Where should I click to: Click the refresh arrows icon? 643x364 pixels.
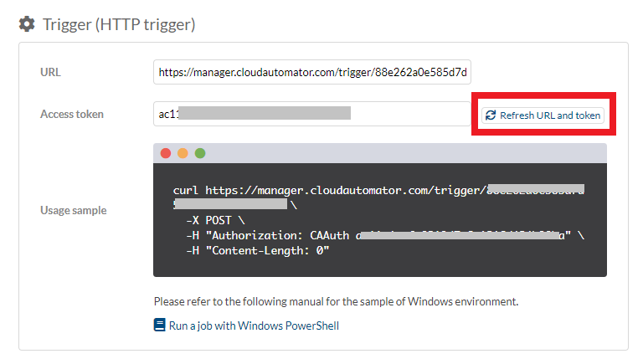[491, 115]
